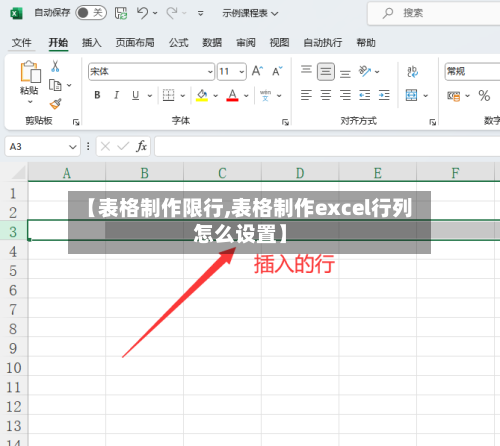Open the 字体 dialog launcher
This screenshot has height=446, width=500.
click(285, 122)
